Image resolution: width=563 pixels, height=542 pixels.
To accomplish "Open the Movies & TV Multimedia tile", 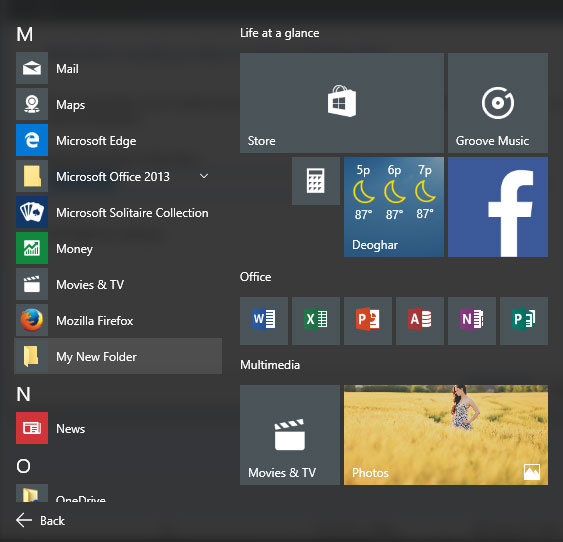I will 290,435.
